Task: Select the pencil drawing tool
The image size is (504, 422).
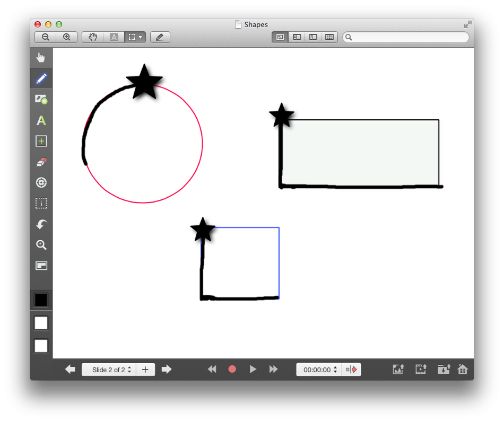Action: [41, 78]
